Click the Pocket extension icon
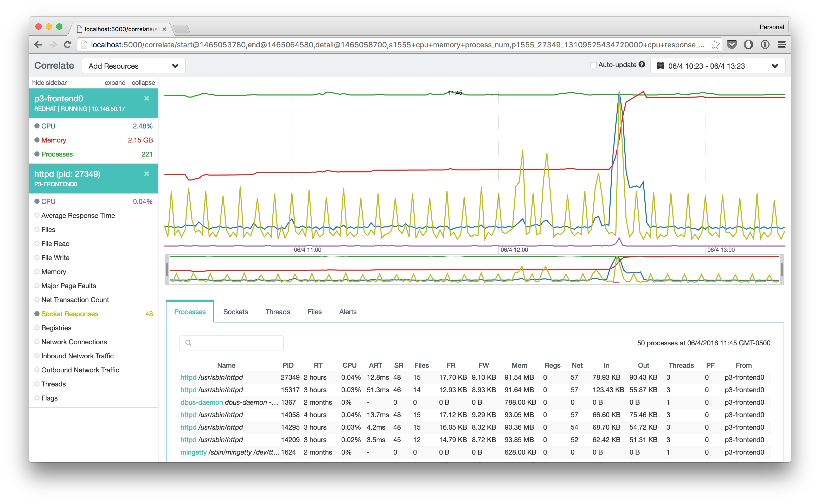 (732, 45)
